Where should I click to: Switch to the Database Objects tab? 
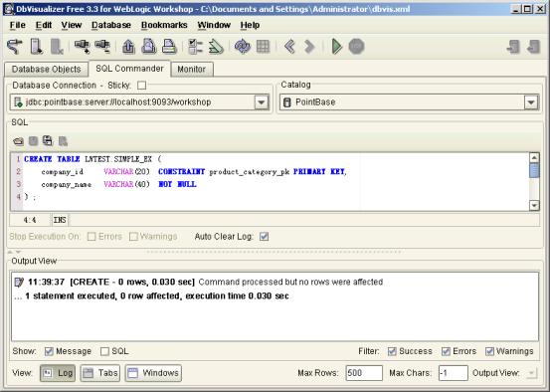47,69
